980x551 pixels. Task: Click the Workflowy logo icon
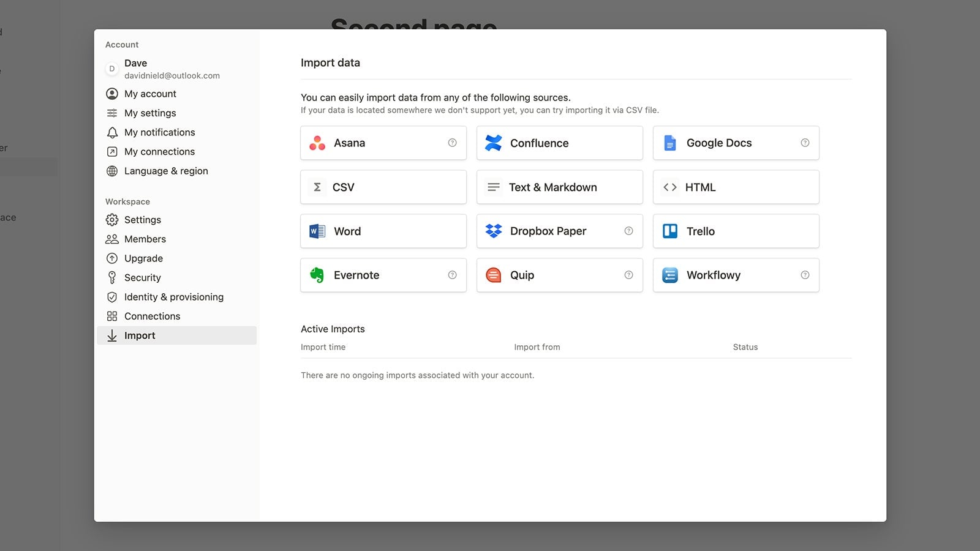[670, 275]
